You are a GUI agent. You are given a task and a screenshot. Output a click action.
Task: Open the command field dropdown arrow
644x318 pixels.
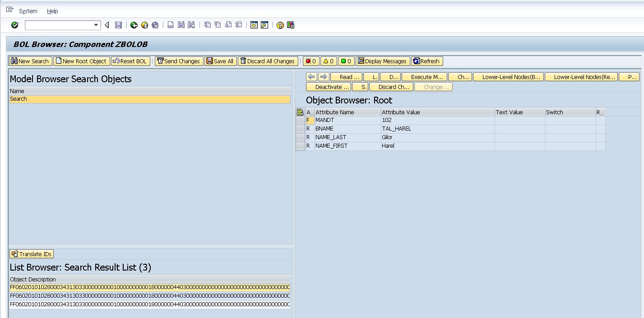[96, 25]
